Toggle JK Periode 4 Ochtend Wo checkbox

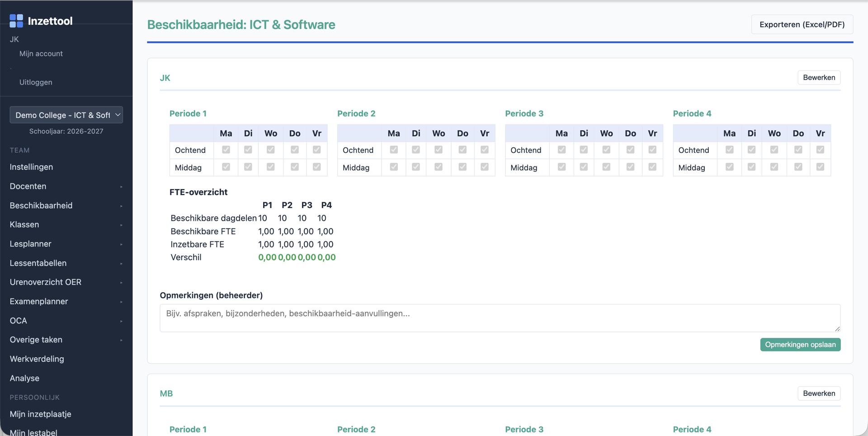coord(774,150)
